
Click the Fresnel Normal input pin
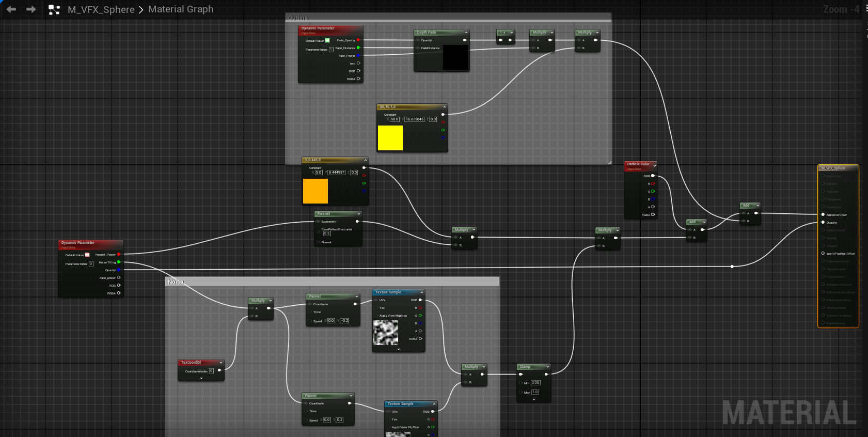(x=318, y=242)
